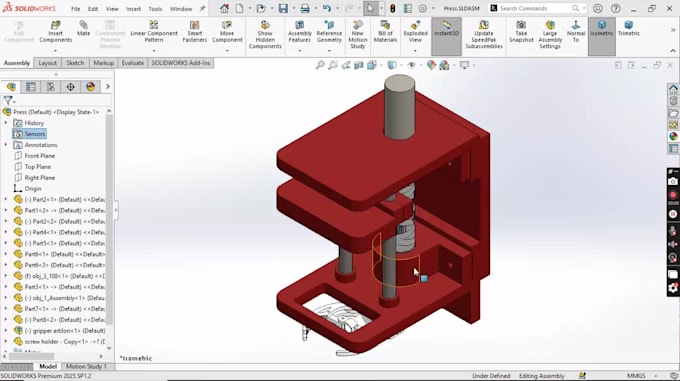Open the DisplayManager tab

click(x=90, y=87)
